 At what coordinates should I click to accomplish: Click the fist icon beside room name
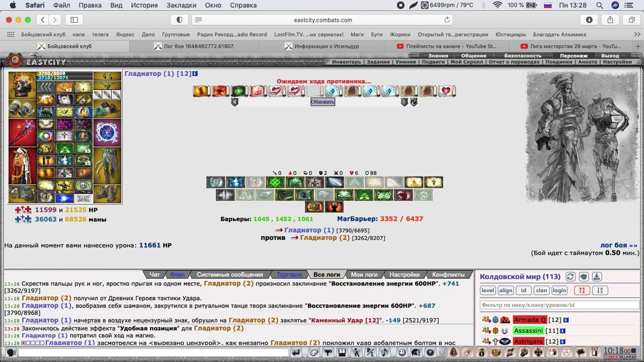coord(583,277)
